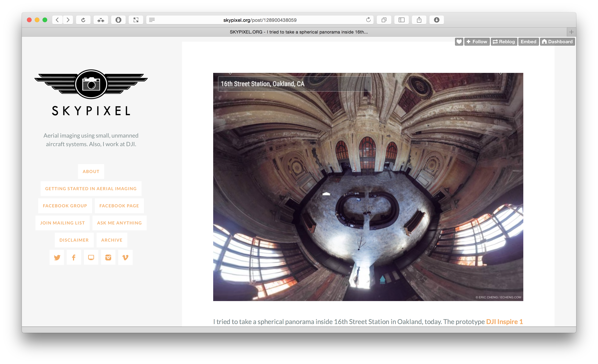
Task: Open the ABOUT menu item
Action: pos(91,171)
